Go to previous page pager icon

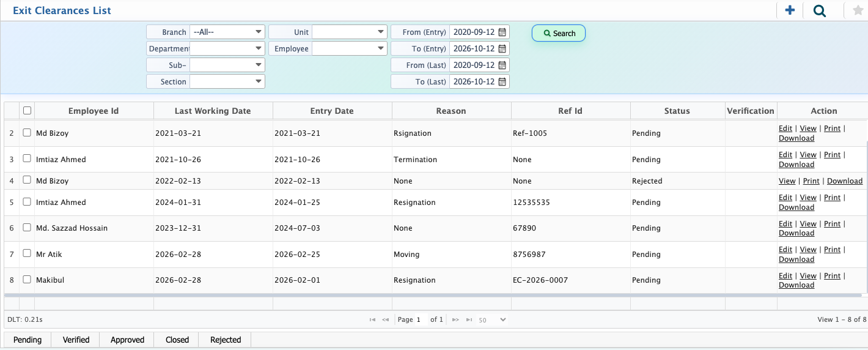click(386, 319)
